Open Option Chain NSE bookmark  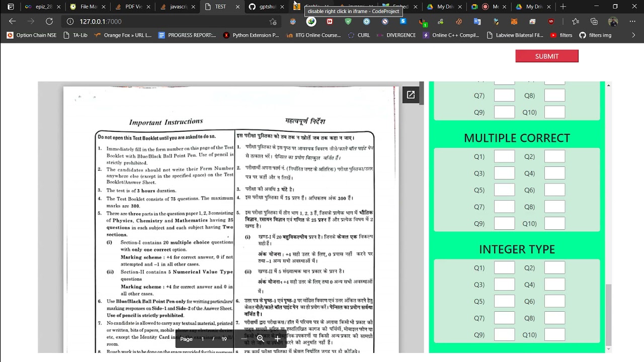31,35
